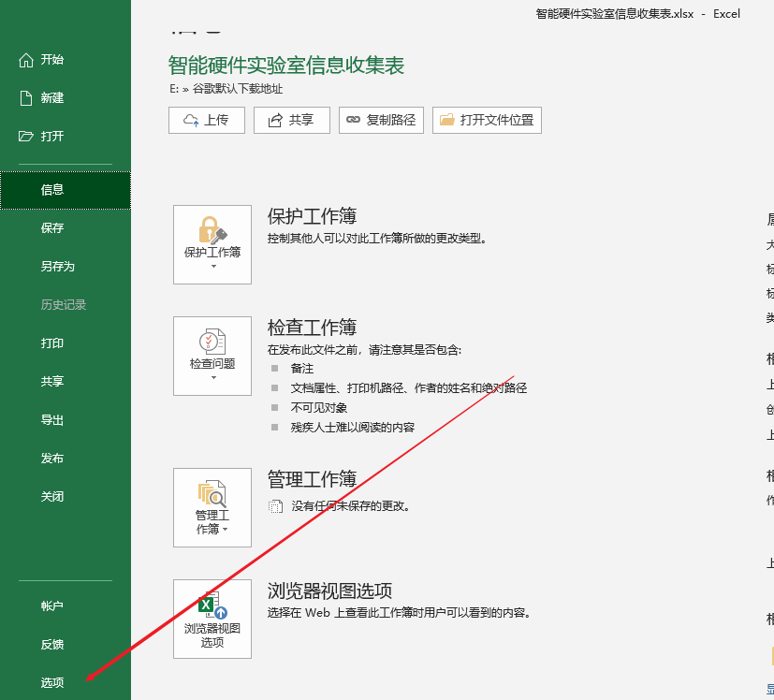Screen dimensions: 774x700
Task: Open the 检查问题 dropdown button
Action: pyautogui.click(x=212, y=356)
